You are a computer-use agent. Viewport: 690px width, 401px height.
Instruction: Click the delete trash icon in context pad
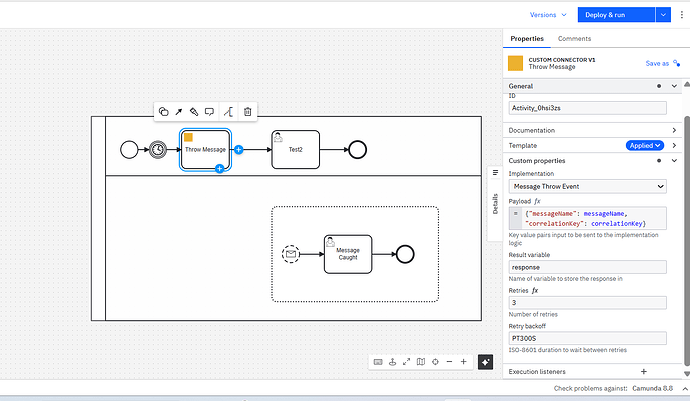click(x=247, y=112)
